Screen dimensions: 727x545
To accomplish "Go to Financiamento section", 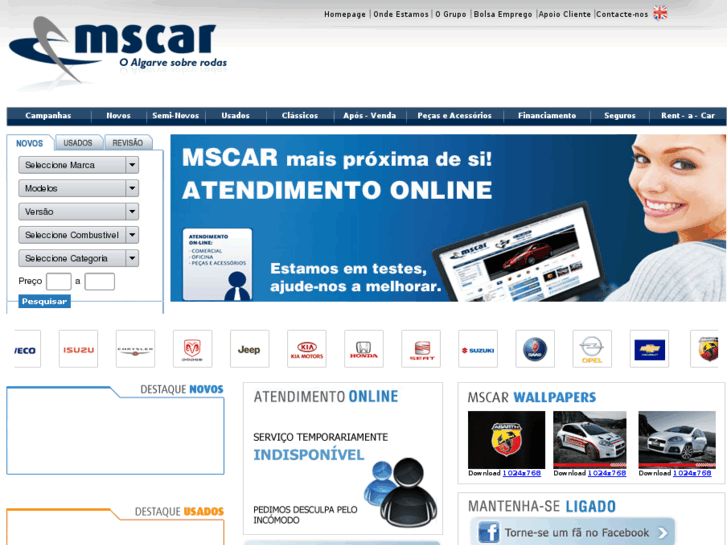I will [547, 115].
